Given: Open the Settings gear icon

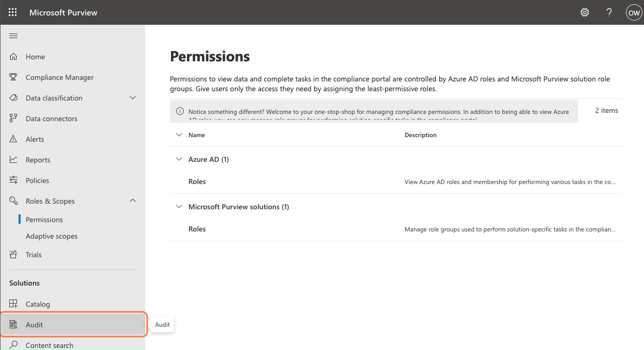Looking at the screenshot, I should (585, 12).
